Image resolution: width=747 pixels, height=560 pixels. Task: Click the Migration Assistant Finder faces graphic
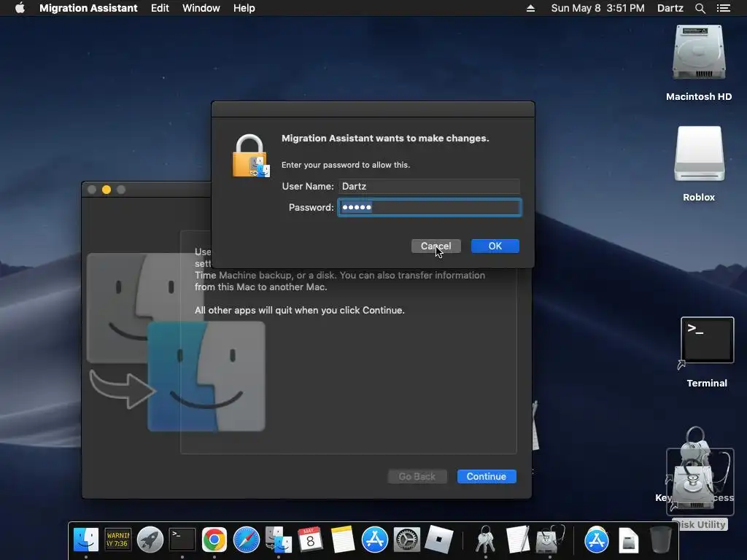click(176, 342)
